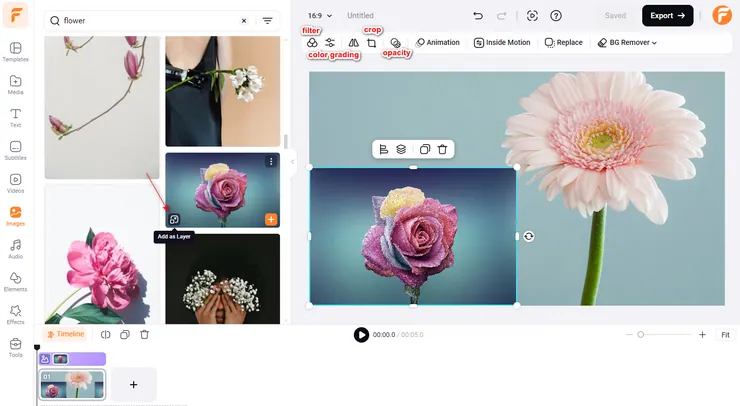Open the filter icon in image toolbar
The image size is (740, 406).
pos(312,42)
